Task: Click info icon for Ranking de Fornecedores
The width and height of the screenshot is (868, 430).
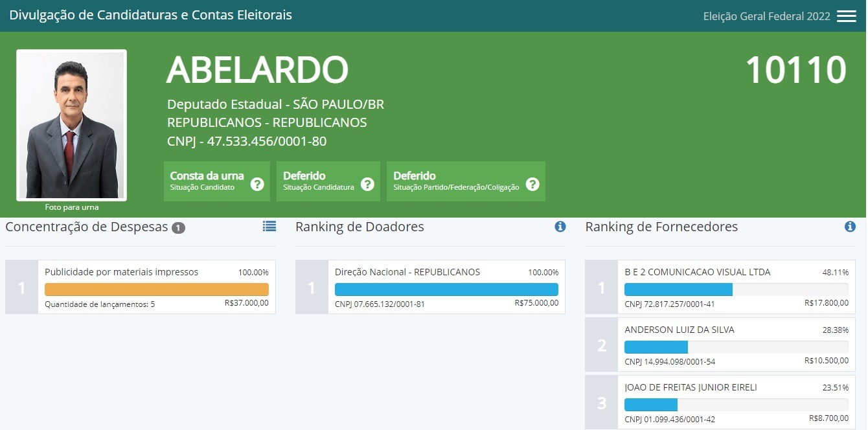Action: [850, 227]
